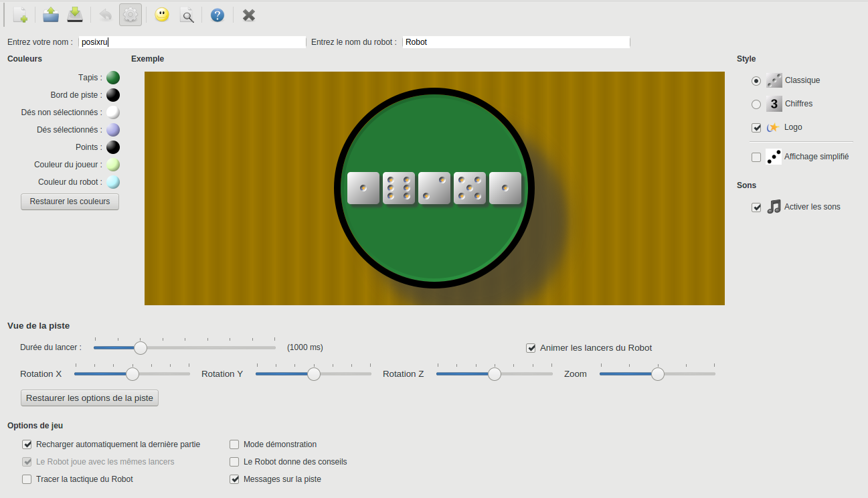Image resolution: width=868 pixels, height=498 pixels.
Task: Open the Bord de piste color swatch
Action: (x=113, y=95)
